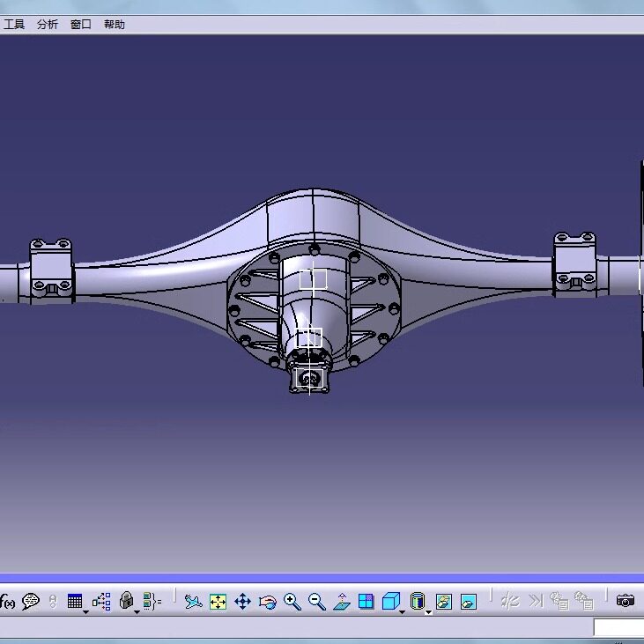
Task: Open the 工具 (Tools) menu
Action: [x=14, y=25]
